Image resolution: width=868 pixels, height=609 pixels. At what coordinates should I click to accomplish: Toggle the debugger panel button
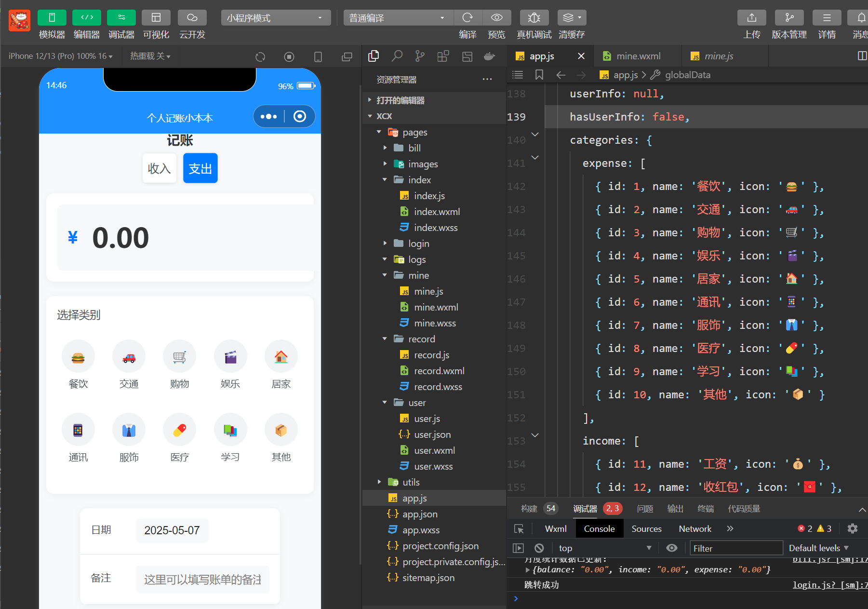[121, 18]
